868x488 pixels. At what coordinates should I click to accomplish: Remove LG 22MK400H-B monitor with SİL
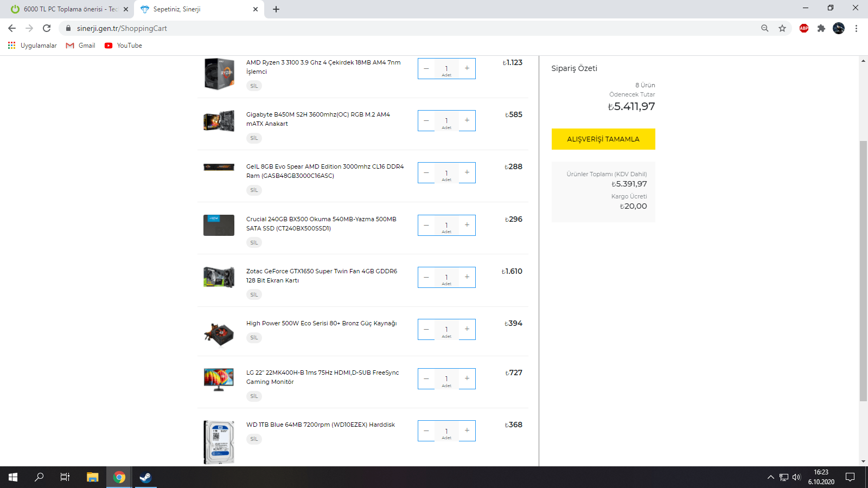(254, 396)
